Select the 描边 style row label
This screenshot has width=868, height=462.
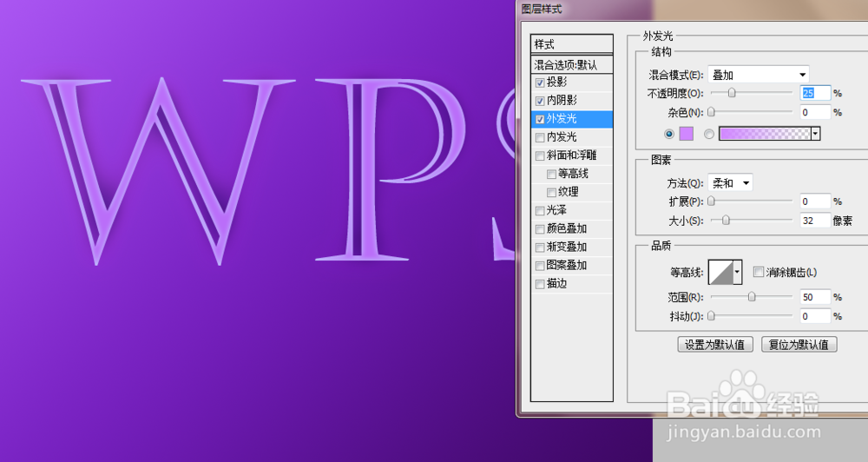pyautogui.click(x=557, y=283)
